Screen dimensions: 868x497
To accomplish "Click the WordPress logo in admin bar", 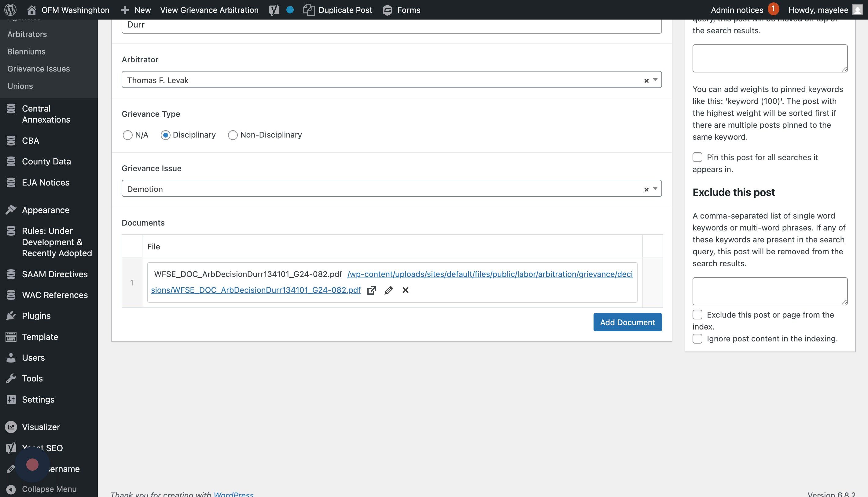I will click(10, 9).
